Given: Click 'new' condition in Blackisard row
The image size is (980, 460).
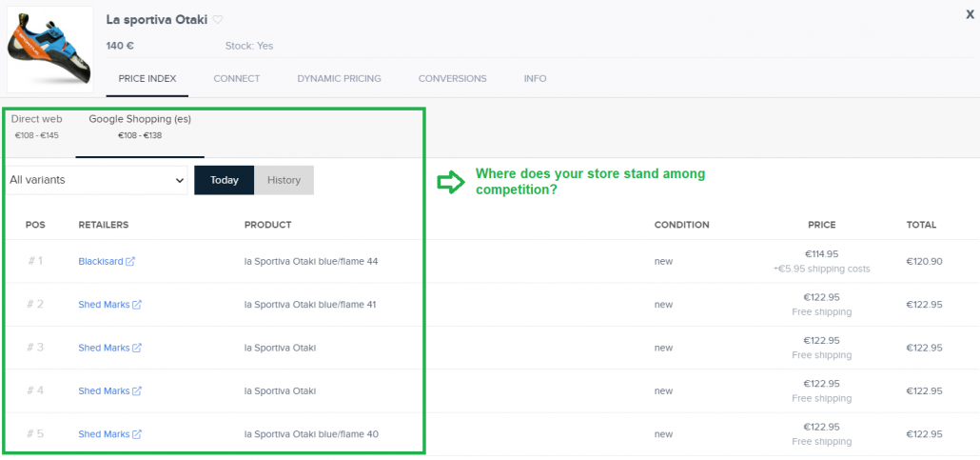Looking at the screenshot, I should pyautogui.click(x=663, y=262).
